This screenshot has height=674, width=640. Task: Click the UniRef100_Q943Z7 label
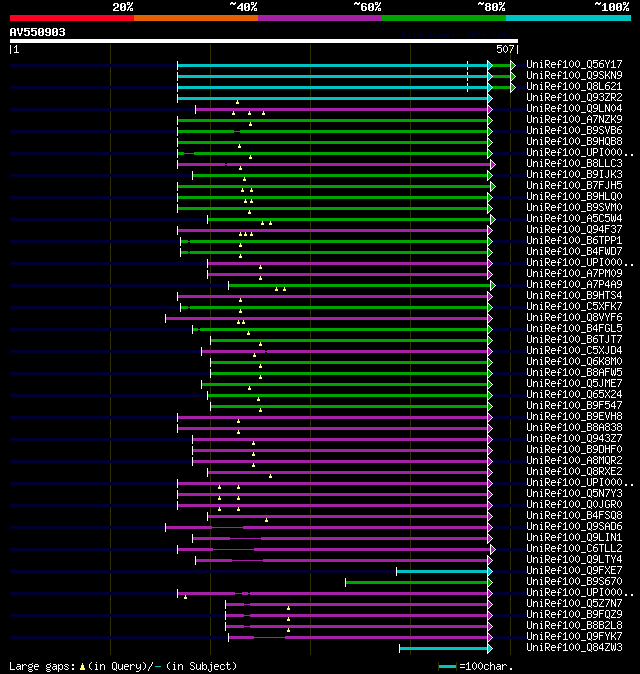[574, 438]
